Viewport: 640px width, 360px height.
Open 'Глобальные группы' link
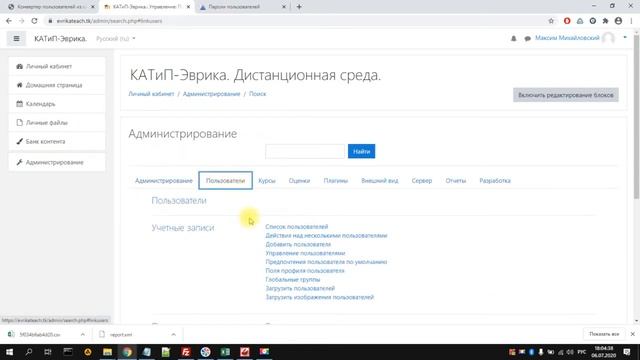[293, 280]
